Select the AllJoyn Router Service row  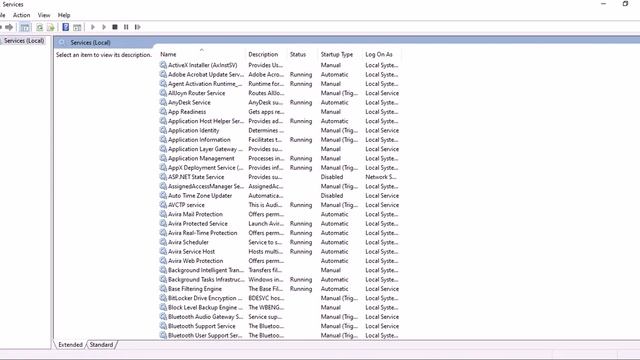tap(279, 93)
